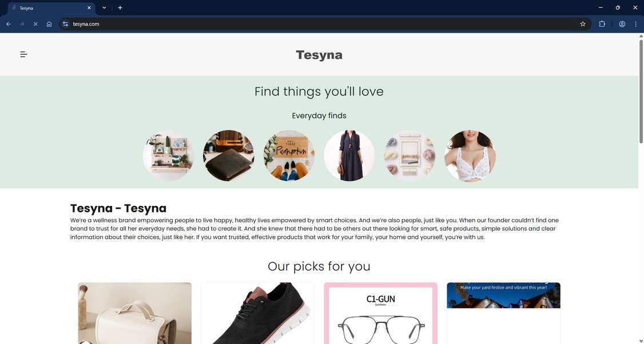The height and width of the screenshot is (344, 644).
Task: Stop loading the page with X button
Action: pyautogui.click(x=35, y=24)
